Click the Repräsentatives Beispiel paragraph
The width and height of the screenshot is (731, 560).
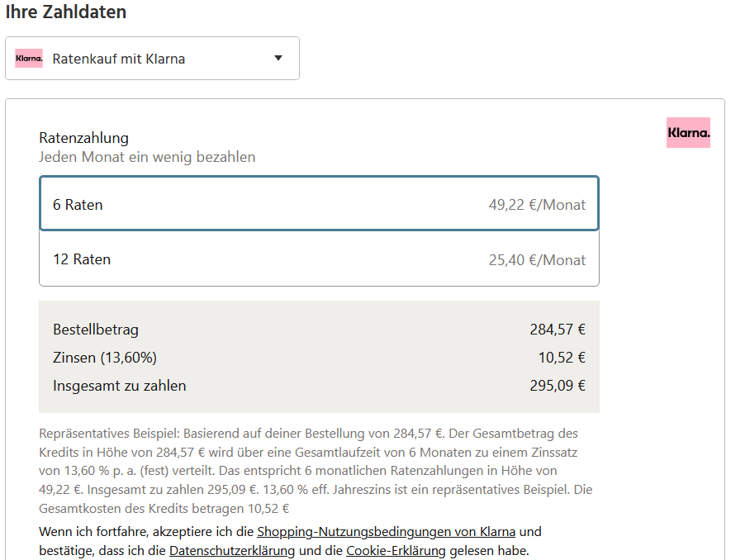(x=316, y=471)
